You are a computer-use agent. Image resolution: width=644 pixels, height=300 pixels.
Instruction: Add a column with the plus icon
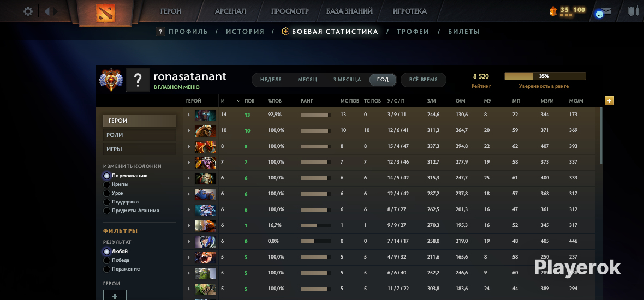click(609, 100)
